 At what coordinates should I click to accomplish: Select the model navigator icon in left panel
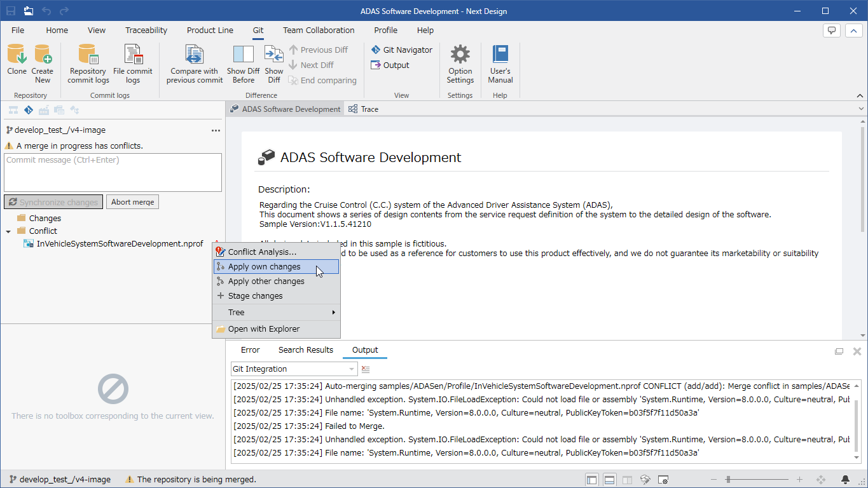pyautogui.click(x=13, y=110)
